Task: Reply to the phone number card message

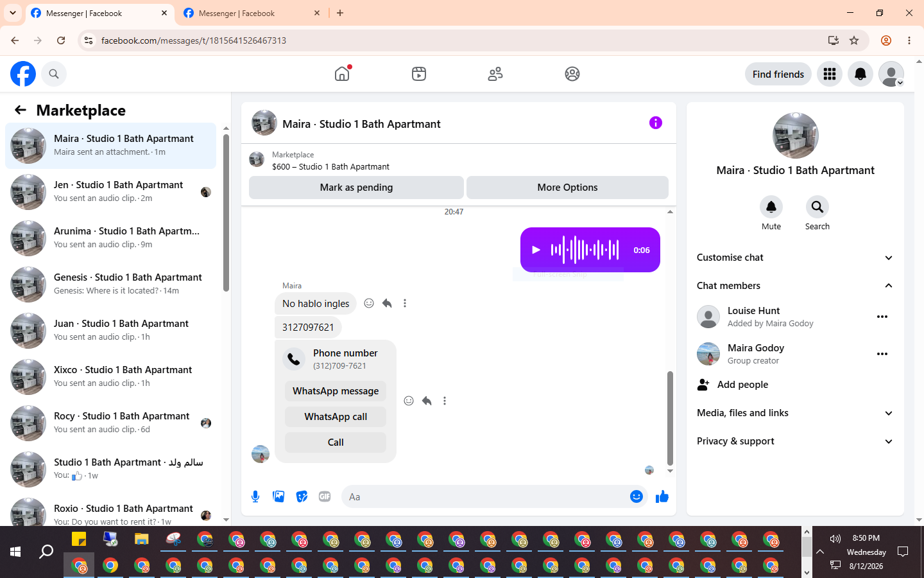Action: click(x=427, y=401)
